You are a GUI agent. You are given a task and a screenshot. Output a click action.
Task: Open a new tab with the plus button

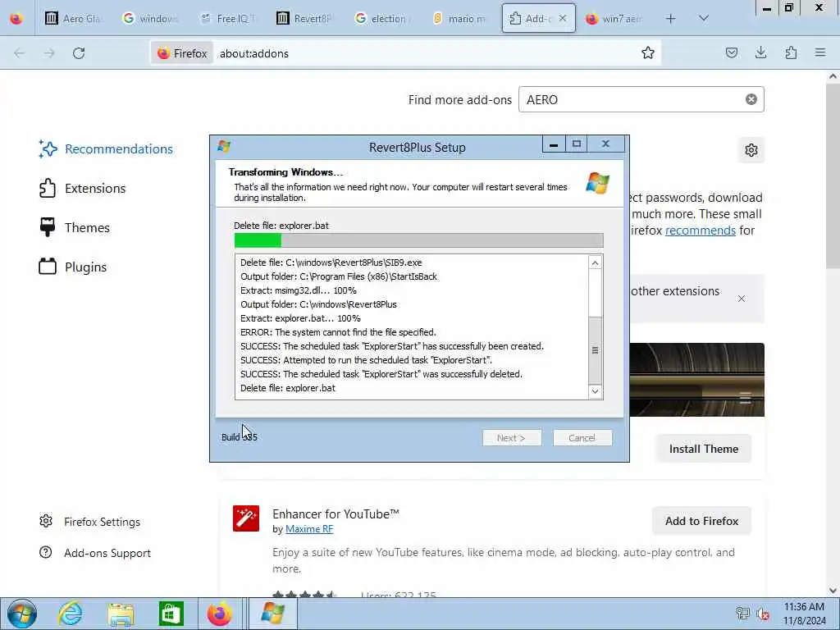[x=671, y=19]
